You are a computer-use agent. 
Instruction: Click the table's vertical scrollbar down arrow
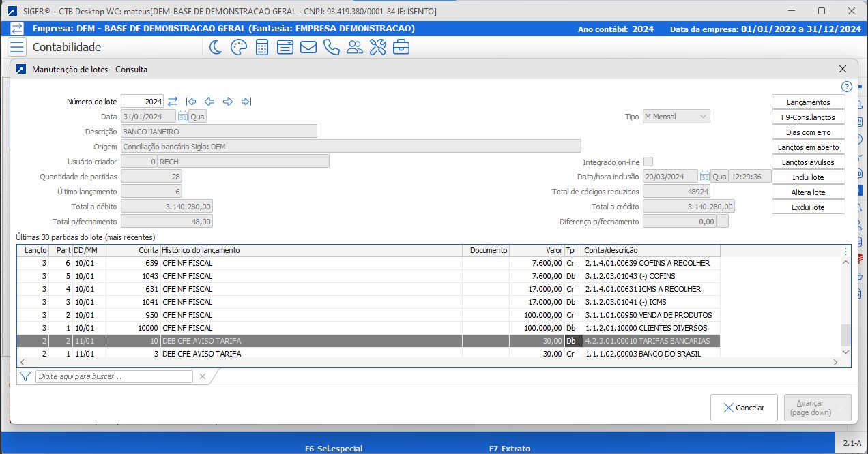[x=846, y=352]
